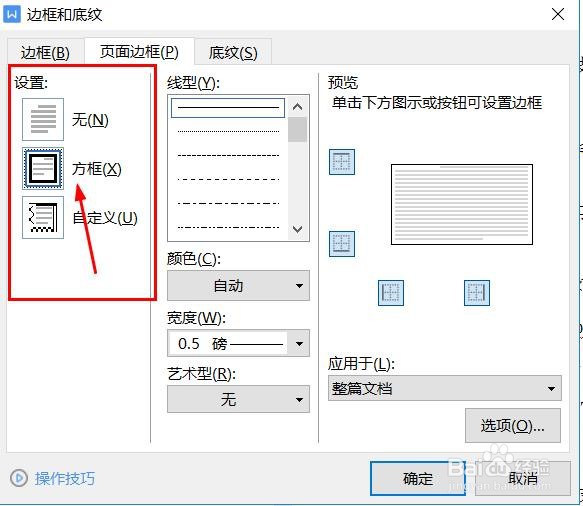The height and width of the screenshot is (506, 583).
Task: Toggle left border button below preview
Action: [x=391, y=293]
